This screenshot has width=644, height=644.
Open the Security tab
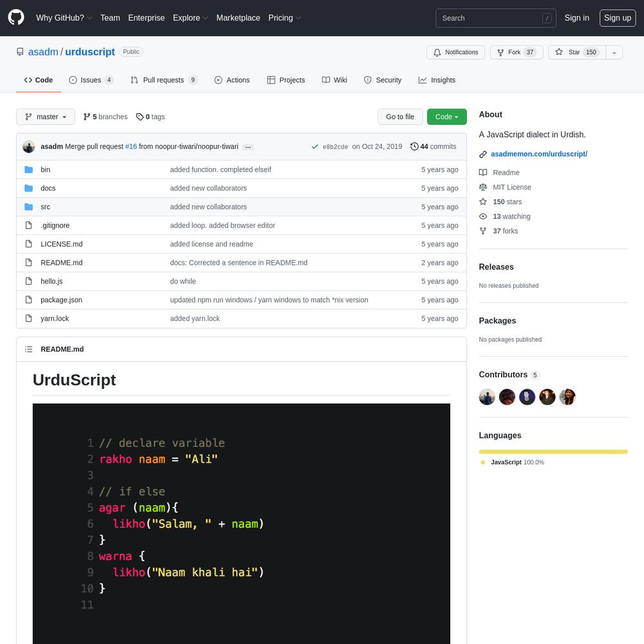pyautogui.click(x=383, y=80)
